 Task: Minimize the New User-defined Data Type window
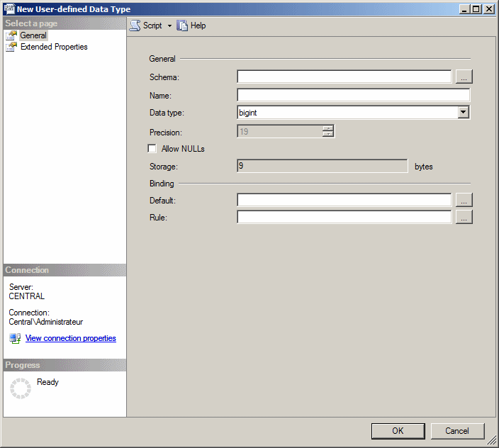(465, 9)
